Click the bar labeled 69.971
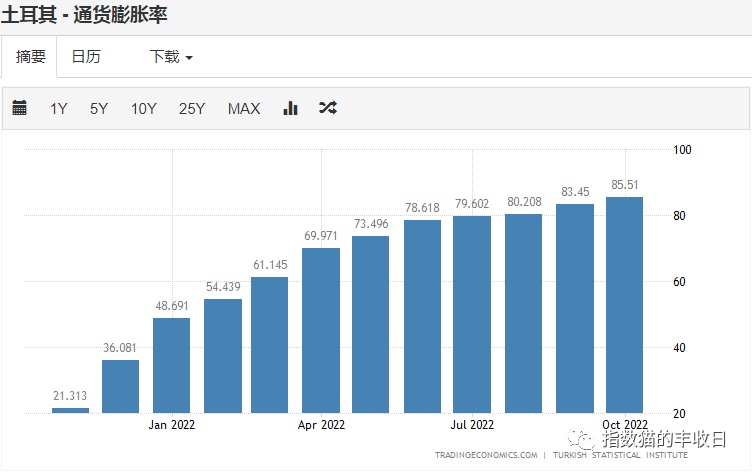This screenshot has width=752, height=472. tap(321, 330)
